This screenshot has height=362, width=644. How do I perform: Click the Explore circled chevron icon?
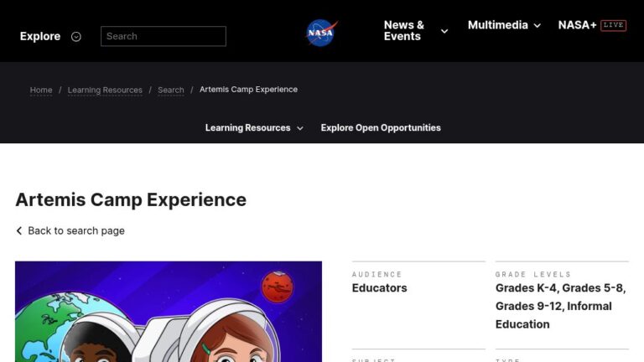[76, 37]
